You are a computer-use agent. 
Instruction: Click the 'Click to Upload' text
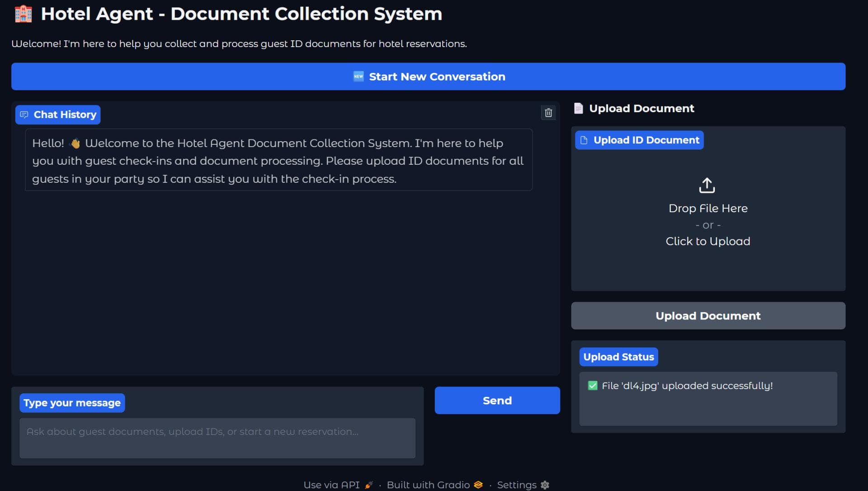tap(708, 241)
